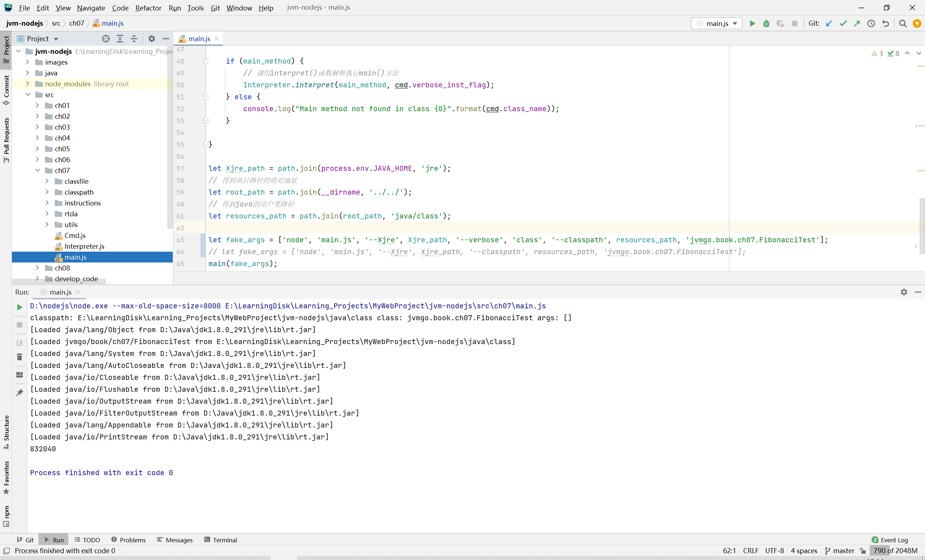Click the Stop square in top toolbar

[x=794, y=23]
